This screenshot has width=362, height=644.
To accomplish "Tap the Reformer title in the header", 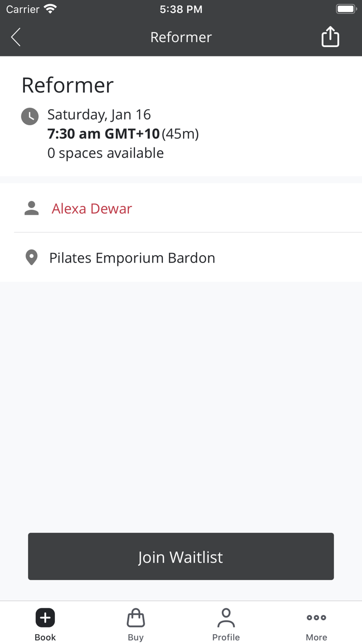I will [181, 37].
